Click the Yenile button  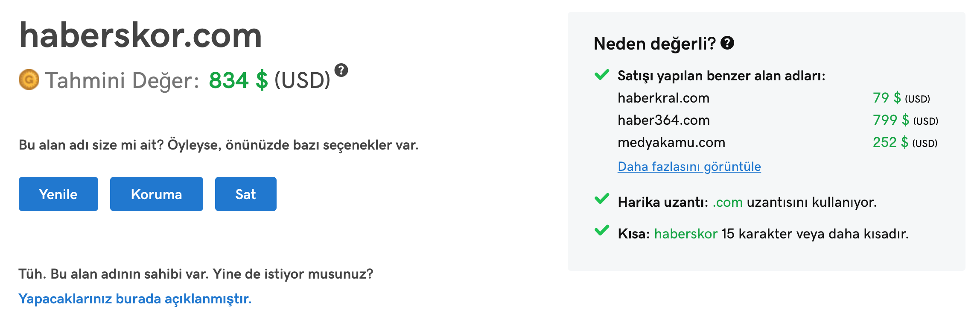click(58, 194)
